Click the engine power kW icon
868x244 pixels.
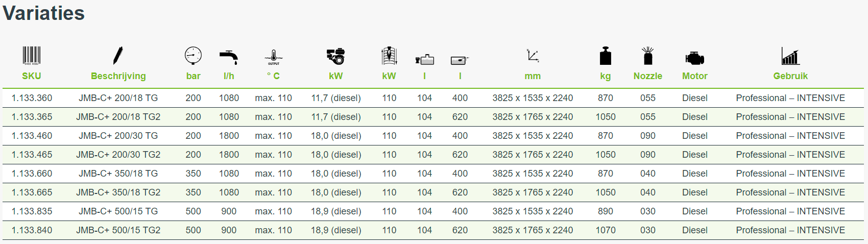[x=336, y=56]
